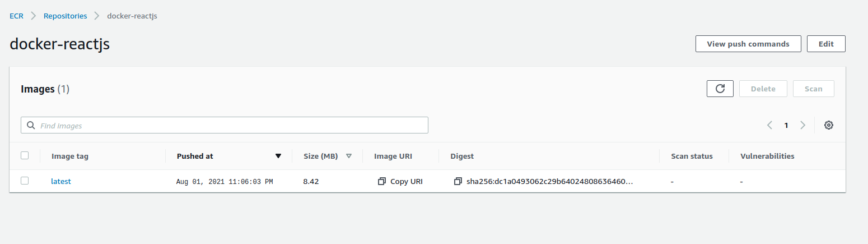868x244 pixels.
Task: Click the search magnifier icon
Action: pyautogui.click(x=31, y=126)
